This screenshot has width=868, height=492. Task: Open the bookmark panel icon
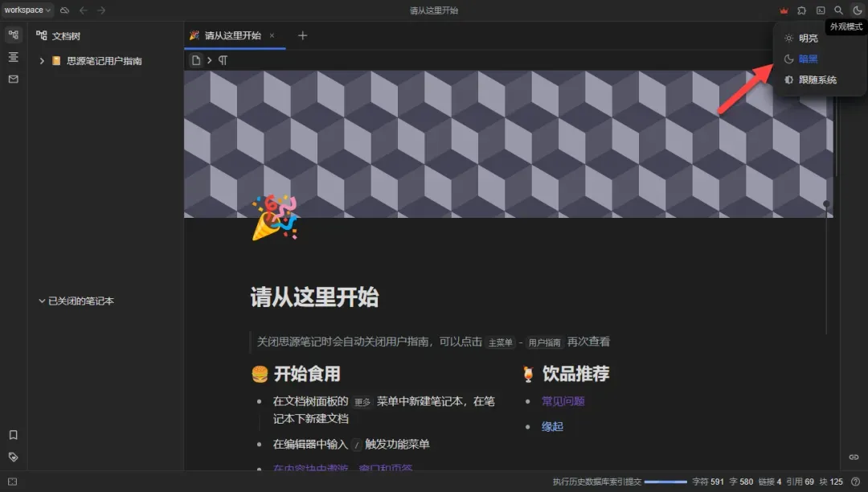(x=14, y=435)
